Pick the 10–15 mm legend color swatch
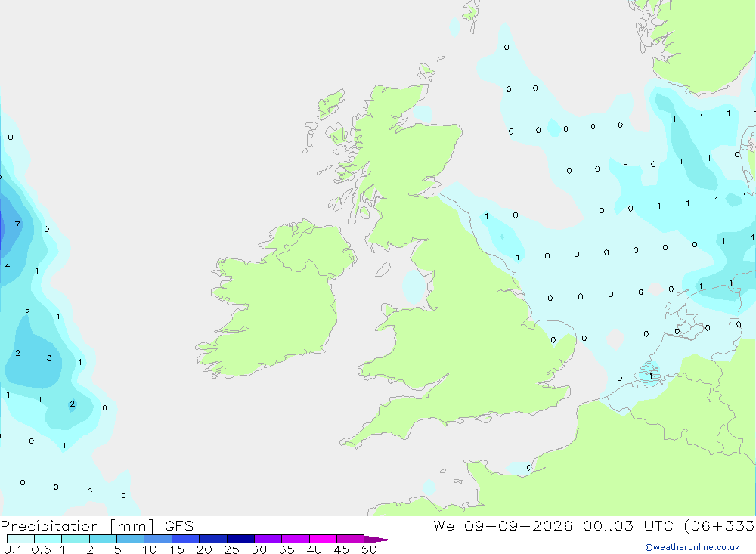The height and width of the screenshot is (554, 756). (x=158, y=539)
